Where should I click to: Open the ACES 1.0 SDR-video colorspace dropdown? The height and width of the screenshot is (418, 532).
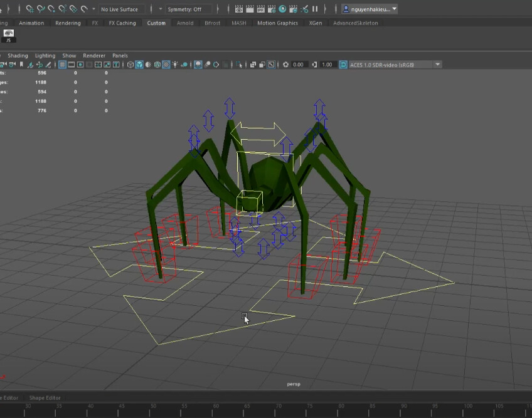pos(438,64)
